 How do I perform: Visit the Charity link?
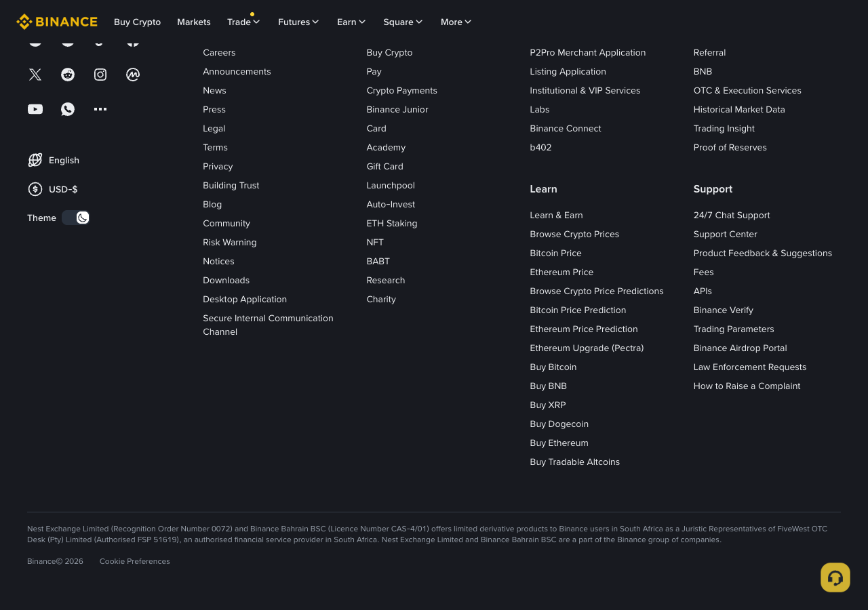(x=381, y=299)
